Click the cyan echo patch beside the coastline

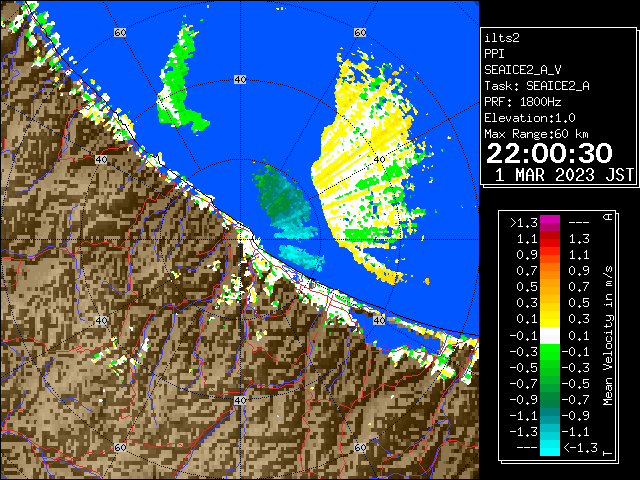tap(301, 257)
